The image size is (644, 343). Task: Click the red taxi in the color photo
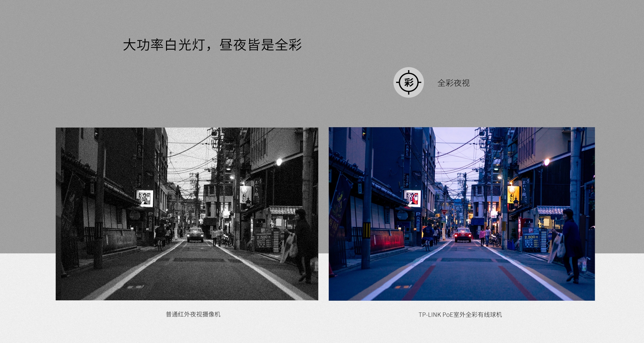tap(463, 235)
